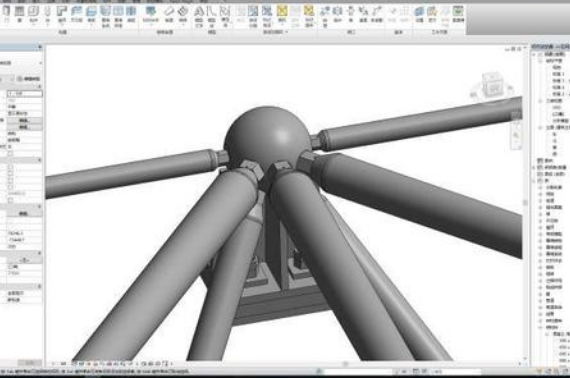Toggle the checkbox at the bottom of the first property group
This screenshot has width=570, height=379.
tap(10, 153)
